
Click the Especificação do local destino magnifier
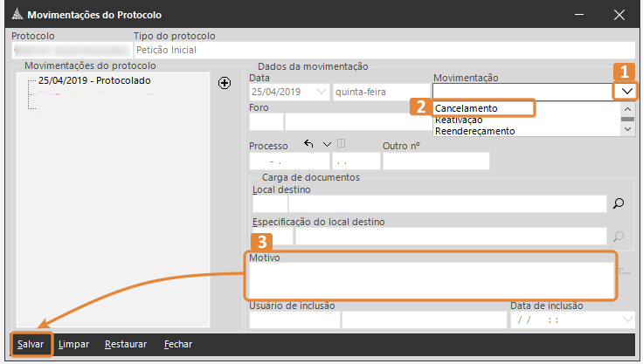619,236
